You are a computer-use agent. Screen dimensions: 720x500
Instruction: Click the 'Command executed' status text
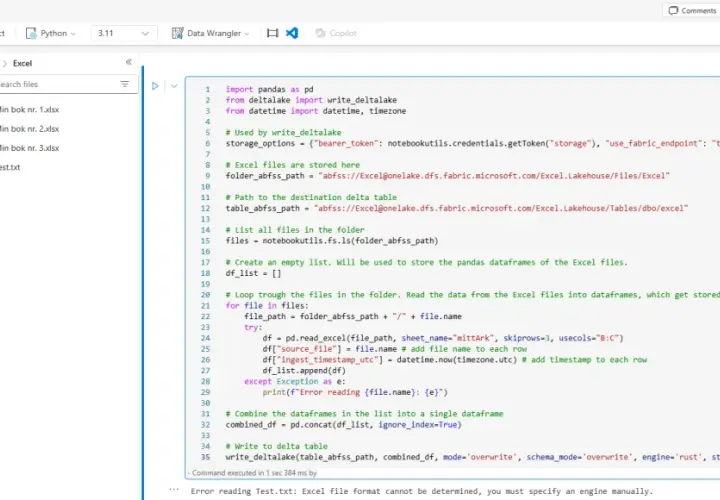(254, 473)
